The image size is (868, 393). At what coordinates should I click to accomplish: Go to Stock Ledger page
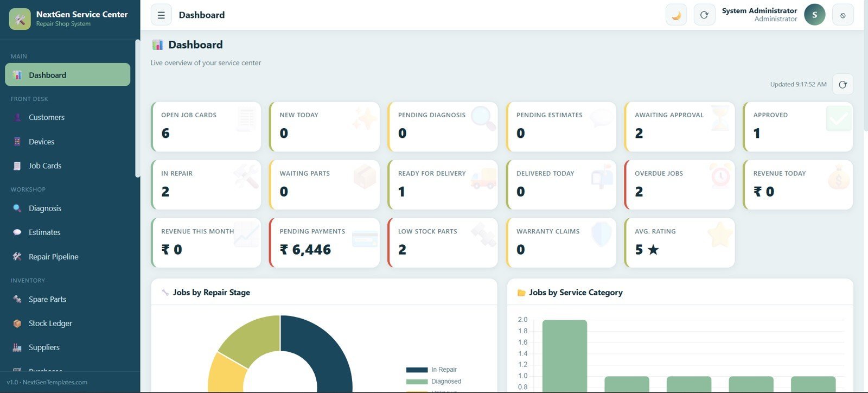point(67,324)
